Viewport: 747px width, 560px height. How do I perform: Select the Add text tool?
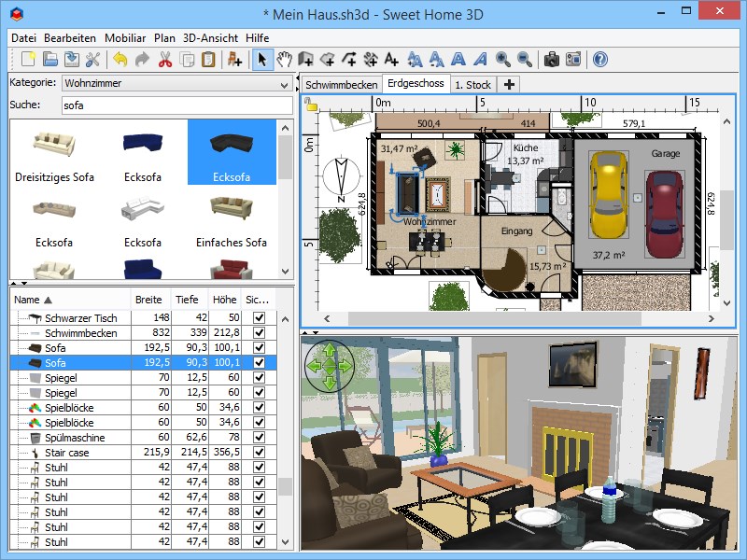391,60
